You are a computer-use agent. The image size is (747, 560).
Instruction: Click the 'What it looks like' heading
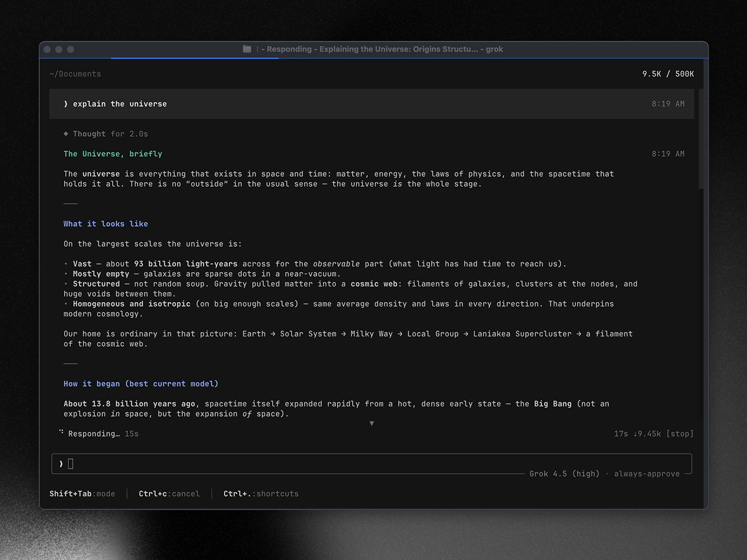(x=106, y=224)
